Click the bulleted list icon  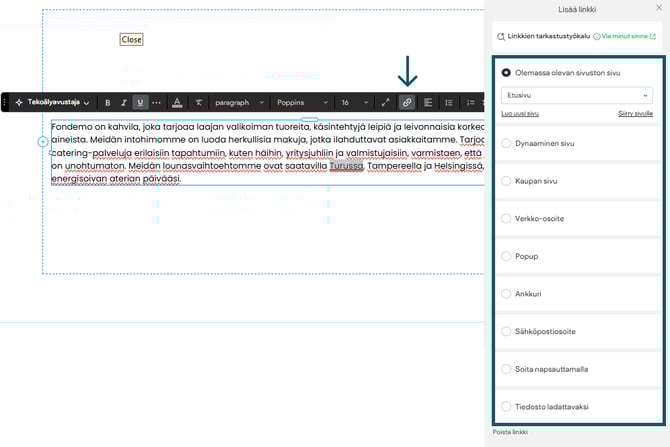click(x=449, y=102)
